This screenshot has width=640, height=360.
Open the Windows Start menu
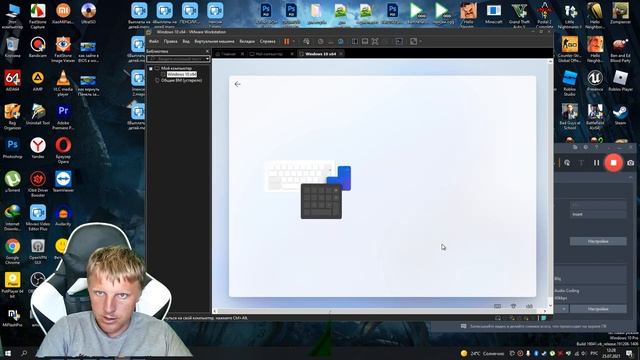7,353
